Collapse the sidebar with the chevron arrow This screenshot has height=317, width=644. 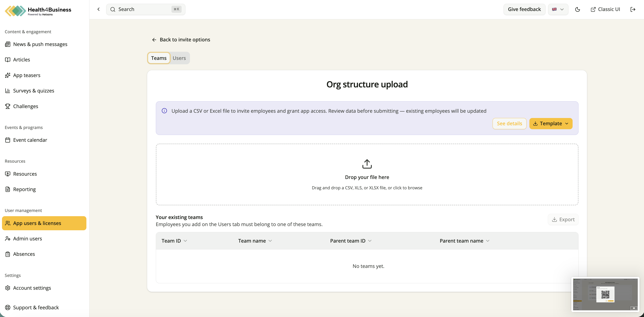(99, 9)
